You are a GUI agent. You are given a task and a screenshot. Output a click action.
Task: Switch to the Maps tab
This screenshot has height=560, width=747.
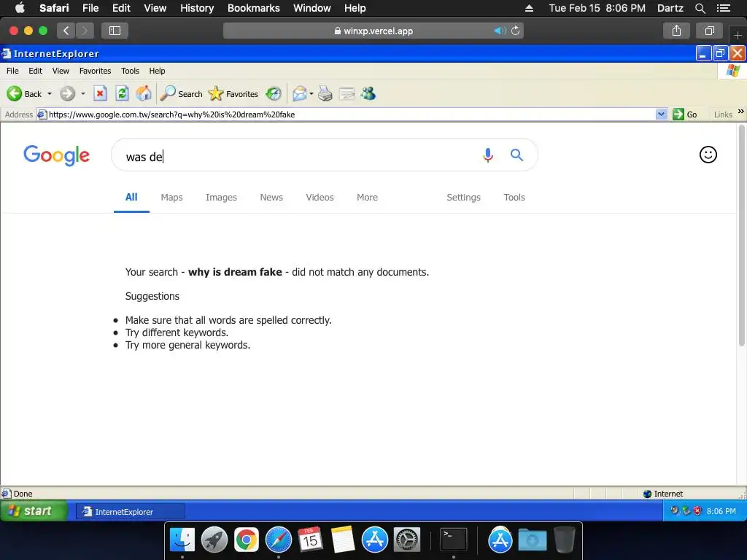(171, 197)
